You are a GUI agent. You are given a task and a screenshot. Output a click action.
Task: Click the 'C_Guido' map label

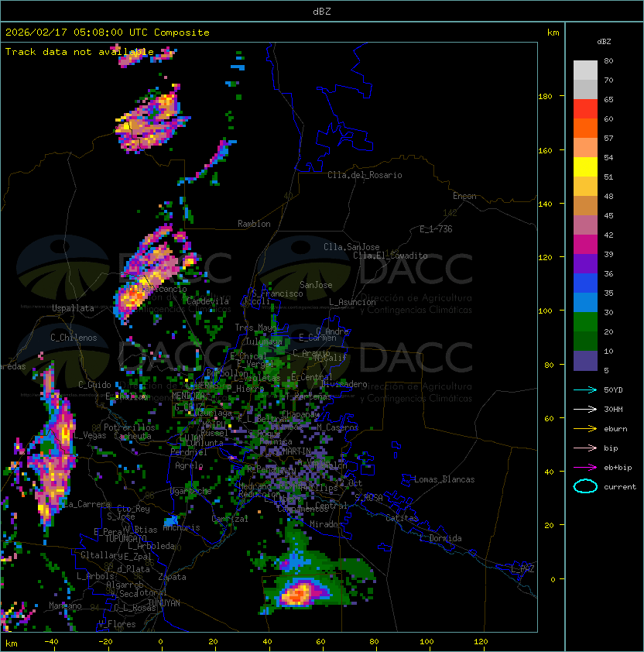coord(94,385)
